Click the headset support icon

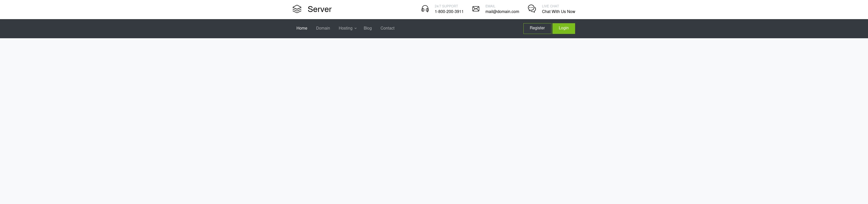pyautogui.click(x=425, y=9)
